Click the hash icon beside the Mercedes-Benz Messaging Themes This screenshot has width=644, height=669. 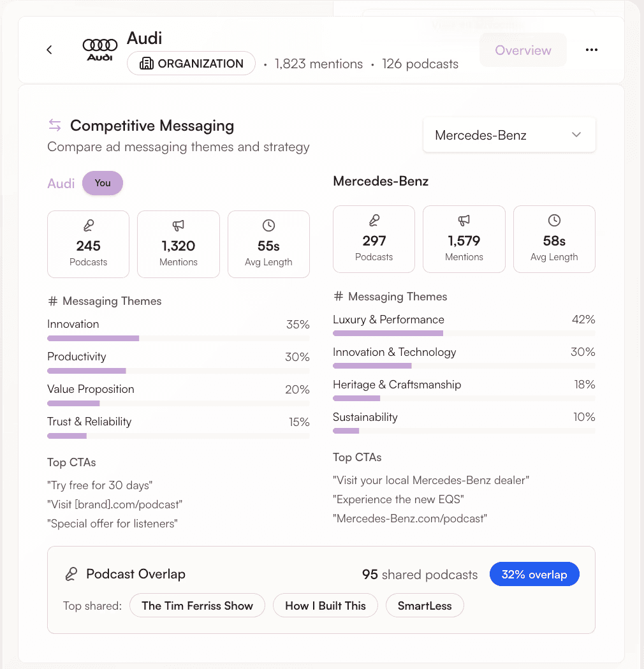tap(338, 296)
